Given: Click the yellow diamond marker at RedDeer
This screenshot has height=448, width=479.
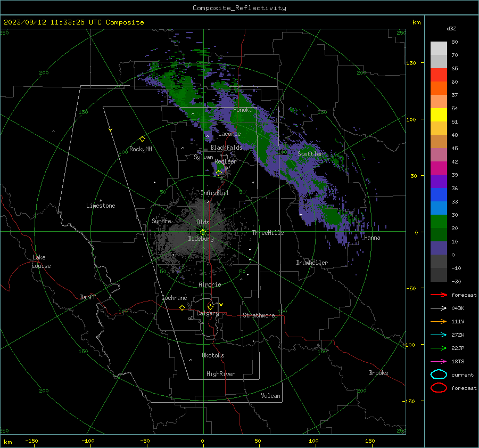Looking at the screenshot, I should pyautogui.click(x=219, y=173).
